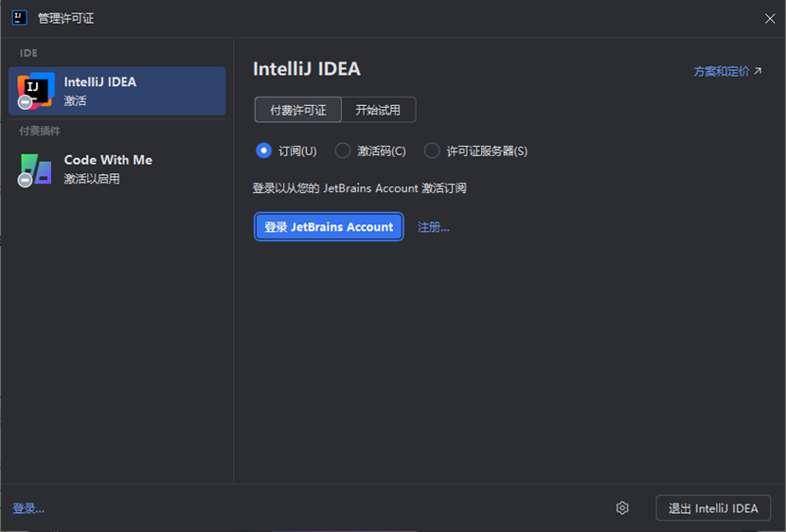The width and height of the screenshot is (786, 532).
Task: Open 方案和定价 pricing link
Action: pyautogui.click(x=722, y=72)
